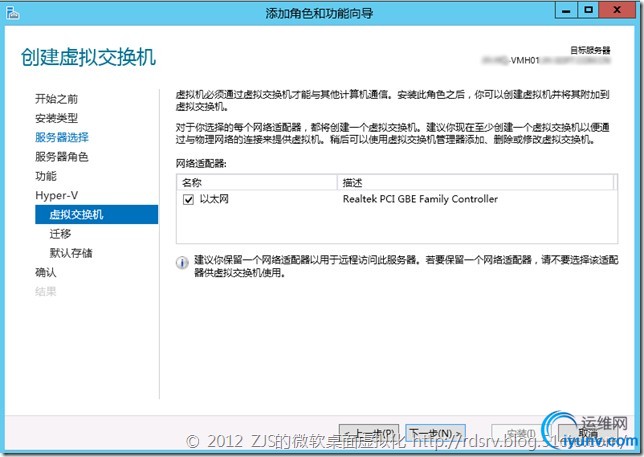This screenshot has height=457, width=644.
Task: Click the 上一步(P) back button
Action: [x=369, y=433]
